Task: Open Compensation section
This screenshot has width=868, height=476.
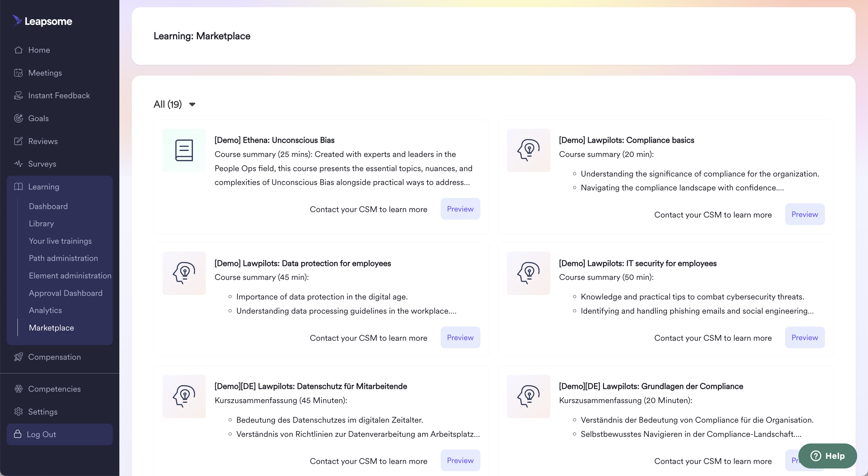Action: 54,357
